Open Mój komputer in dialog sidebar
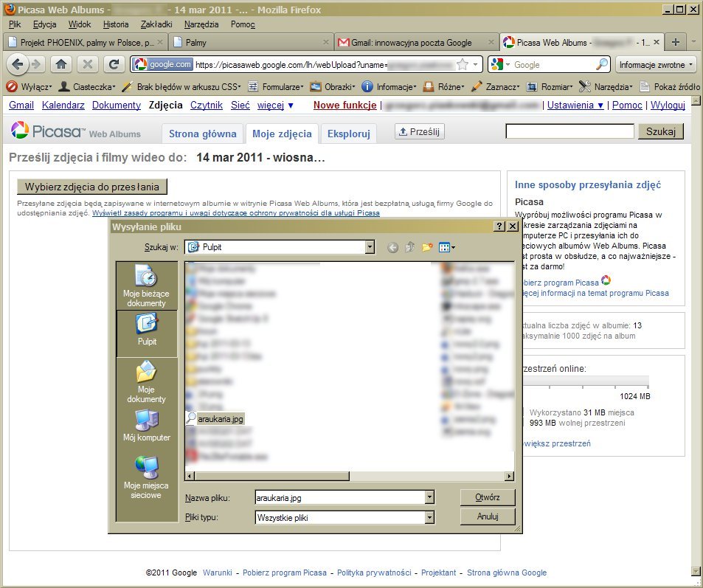This screenshot has height=588, width=703. (x=147, y=425)
